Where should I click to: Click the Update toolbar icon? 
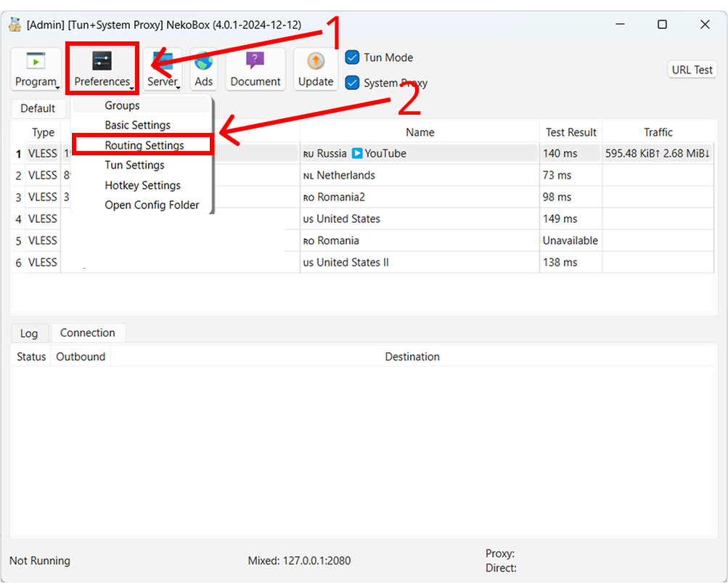pos(315,60)
